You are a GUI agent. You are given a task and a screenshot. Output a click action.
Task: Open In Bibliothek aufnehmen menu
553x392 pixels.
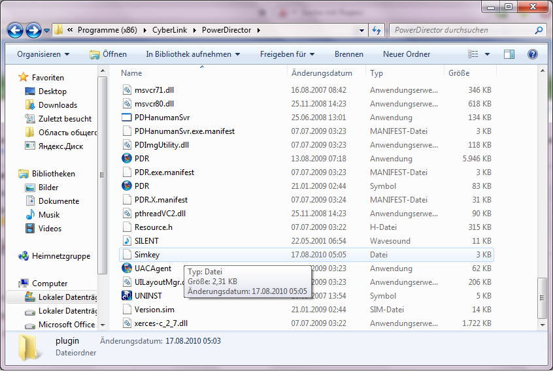(193, 54)
